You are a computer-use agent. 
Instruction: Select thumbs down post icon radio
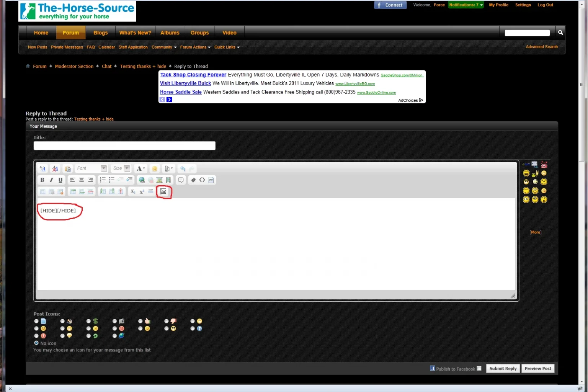tap(167, 321)
